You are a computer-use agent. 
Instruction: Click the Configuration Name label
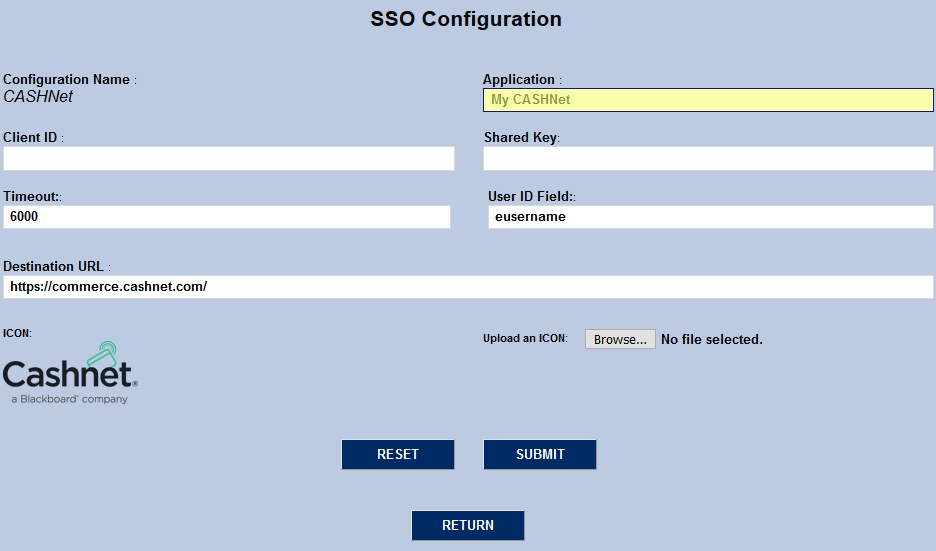pyautogui.click(x=66, y=79)
